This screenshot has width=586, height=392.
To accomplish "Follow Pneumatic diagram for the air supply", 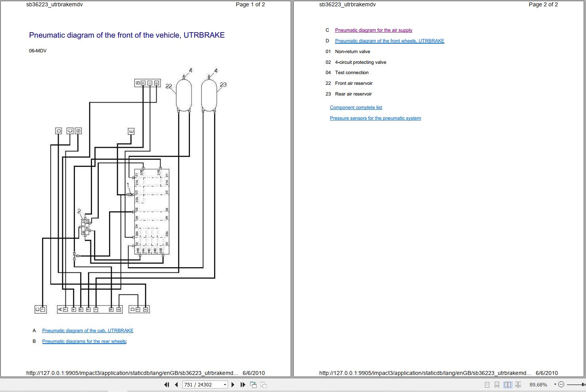I will (373, 30).
